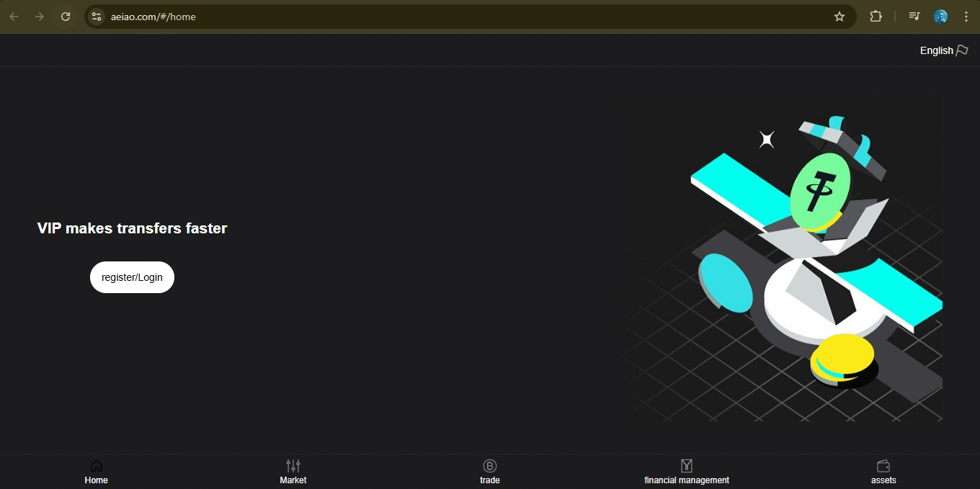The height and width of the screenshot is (489, 980).
Task: Bookmark this page with the star icon
Action: [839, 17]
